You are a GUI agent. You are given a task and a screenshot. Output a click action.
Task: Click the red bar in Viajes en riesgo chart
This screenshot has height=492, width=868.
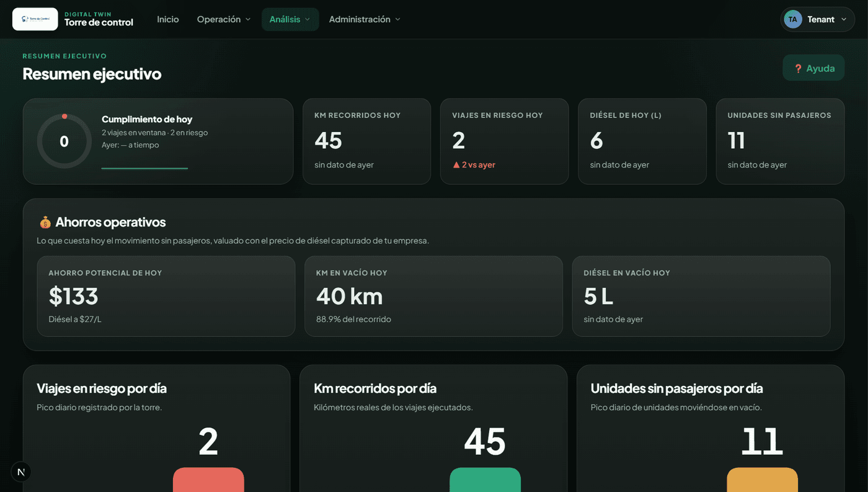pyautogui.click(x=208, y=480)
